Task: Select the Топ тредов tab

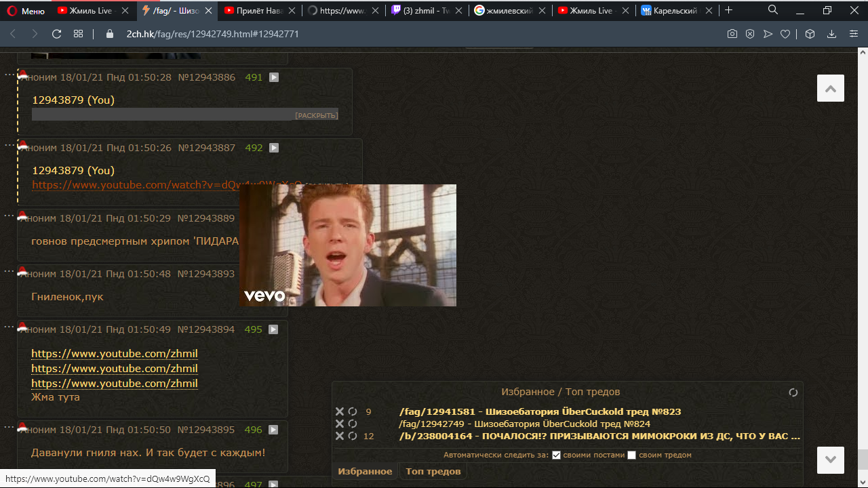Action: (433, 471)
